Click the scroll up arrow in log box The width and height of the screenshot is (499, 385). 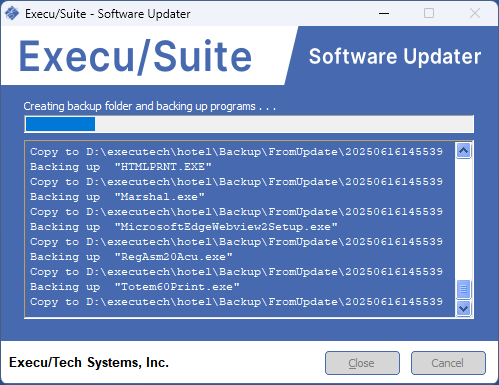[x=463, y=151]
